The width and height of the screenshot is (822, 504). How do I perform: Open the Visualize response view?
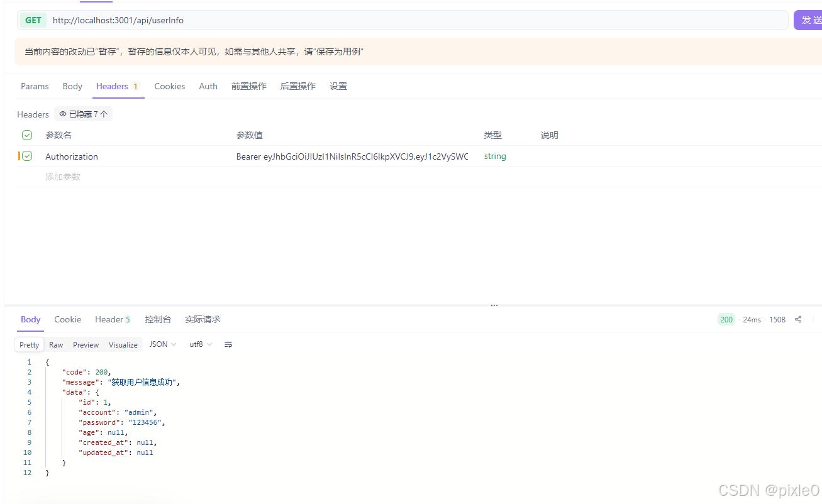click(x=123, y=344)
